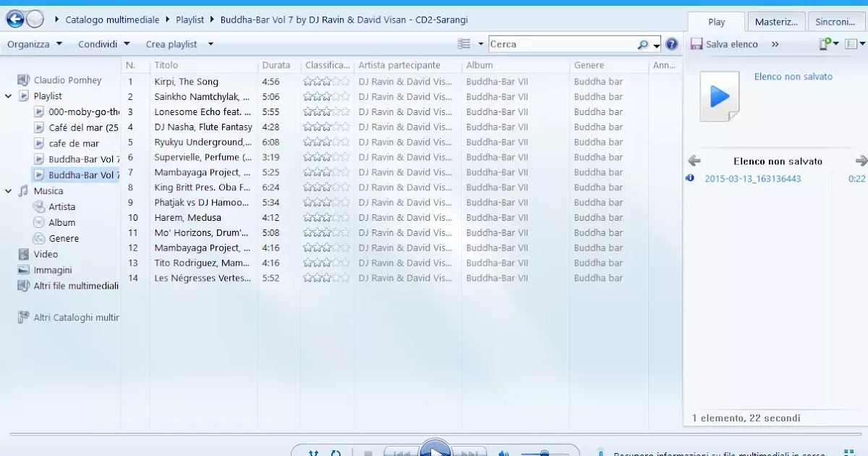Viewport: 868px width, 456px height.
Task: Click the Stop playback icon
Action: pos(367,452)
